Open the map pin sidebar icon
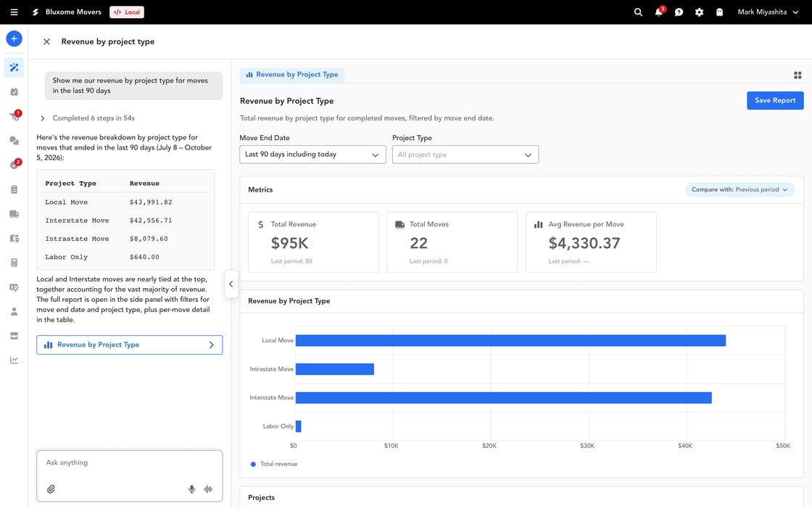This screenshot has height=508, width=812. [14, 238]
